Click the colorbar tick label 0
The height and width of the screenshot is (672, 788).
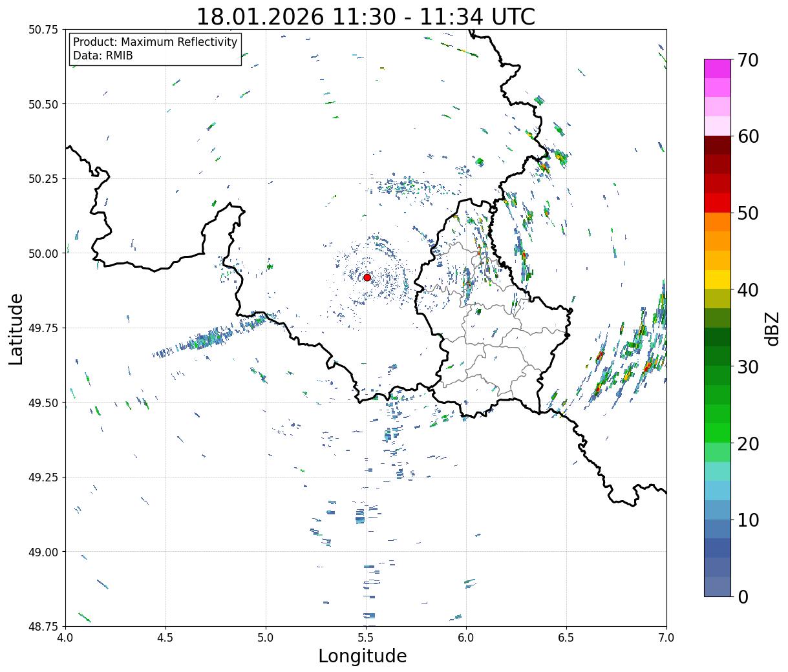(743, 596)
